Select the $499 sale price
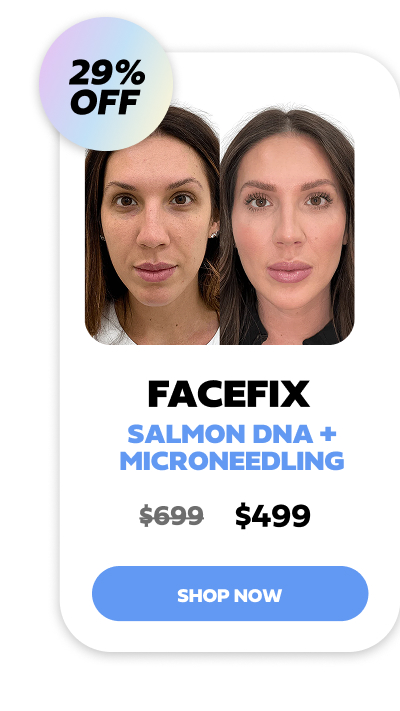This screenshot has height=711, width=400. (x=273, y=516)
